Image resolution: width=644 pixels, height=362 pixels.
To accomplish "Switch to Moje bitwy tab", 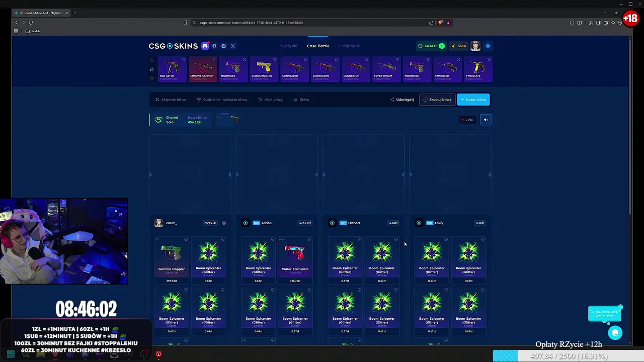I will point(270,100).
